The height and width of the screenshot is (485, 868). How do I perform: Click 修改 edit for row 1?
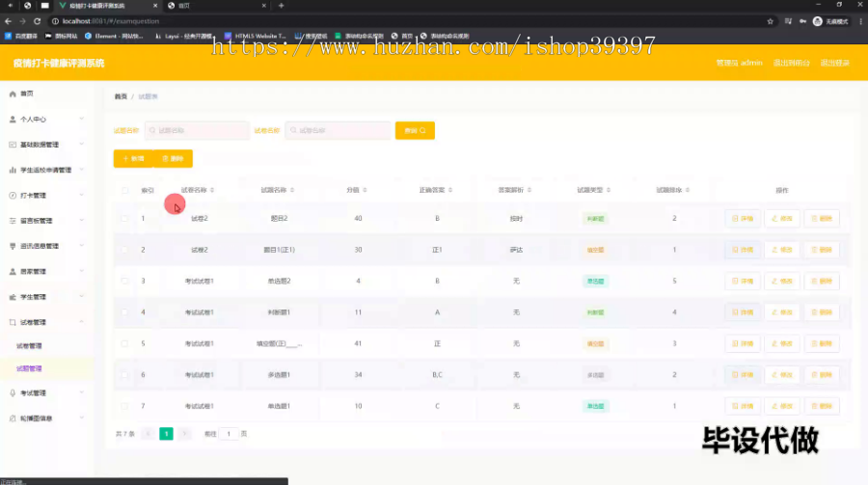(782, 219)
